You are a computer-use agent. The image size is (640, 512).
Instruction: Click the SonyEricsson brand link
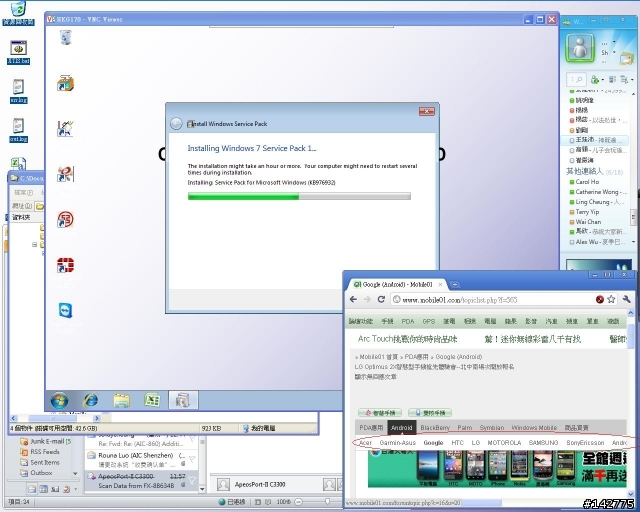coord(585,443)
